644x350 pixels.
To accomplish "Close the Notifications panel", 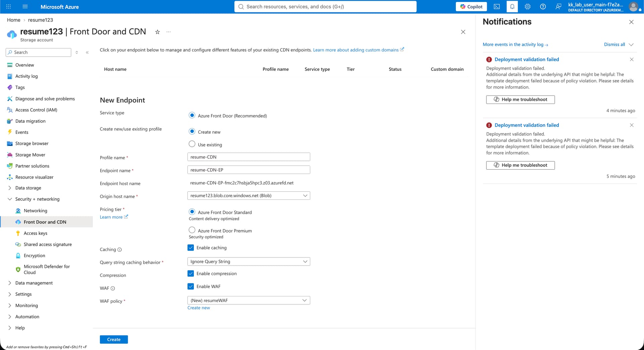I will [x=631, y=22].
